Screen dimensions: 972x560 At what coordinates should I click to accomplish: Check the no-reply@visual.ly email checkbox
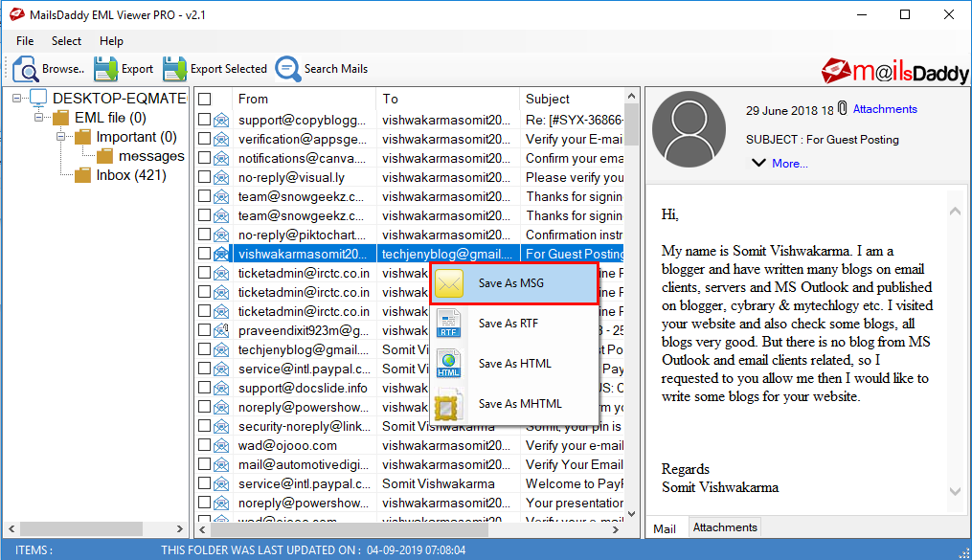pyautogui.click(x=205, y=177)
